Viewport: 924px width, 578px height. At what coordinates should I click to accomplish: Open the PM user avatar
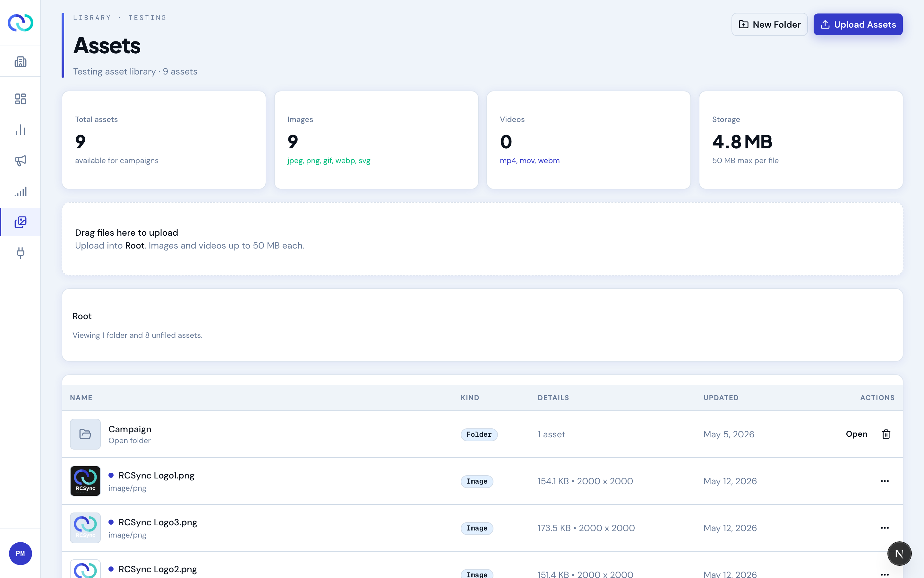coord(20,554)
